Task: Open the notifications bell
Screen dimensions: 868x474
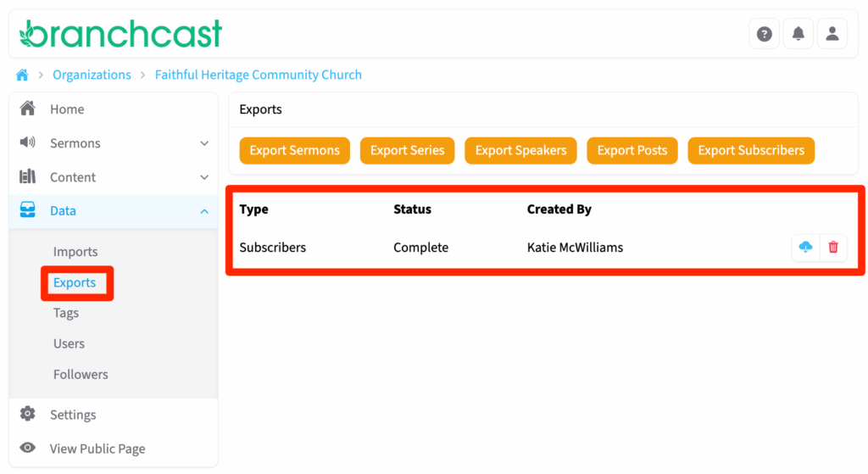Action: (798, 34)
